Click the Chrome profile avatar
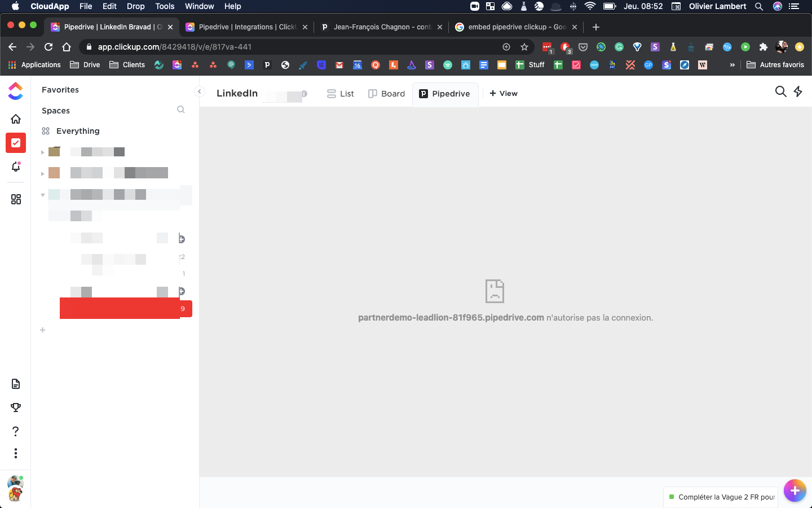 [782, 47]
